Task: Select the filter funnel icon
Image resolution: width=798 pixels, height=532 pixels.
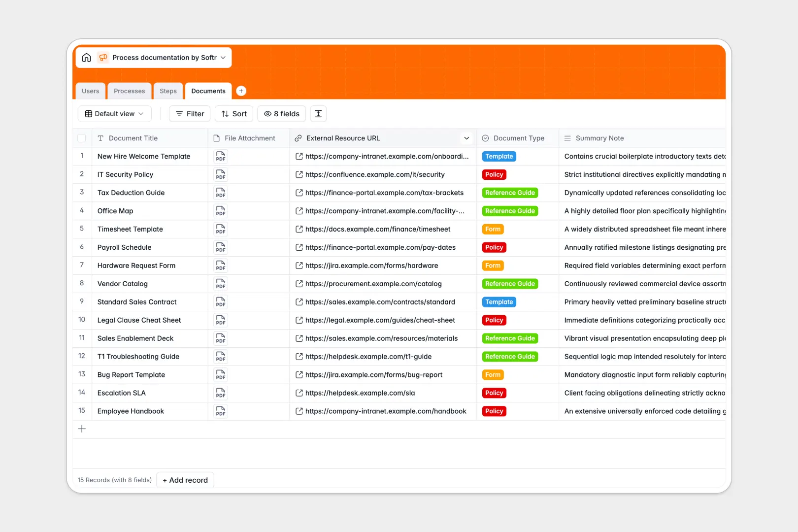Action: (x=179, y=113)
